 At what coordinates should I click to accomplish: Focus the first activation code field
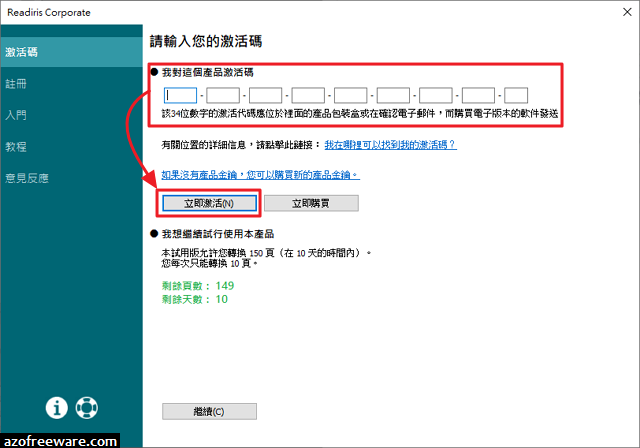tap(180, 95)
